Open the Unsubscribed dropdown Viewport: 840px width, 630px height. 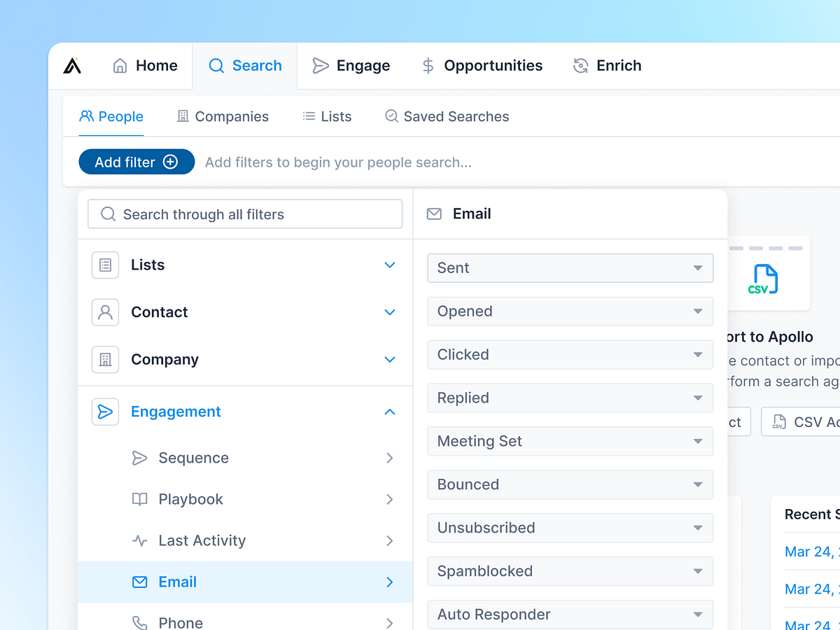point(570,528)
